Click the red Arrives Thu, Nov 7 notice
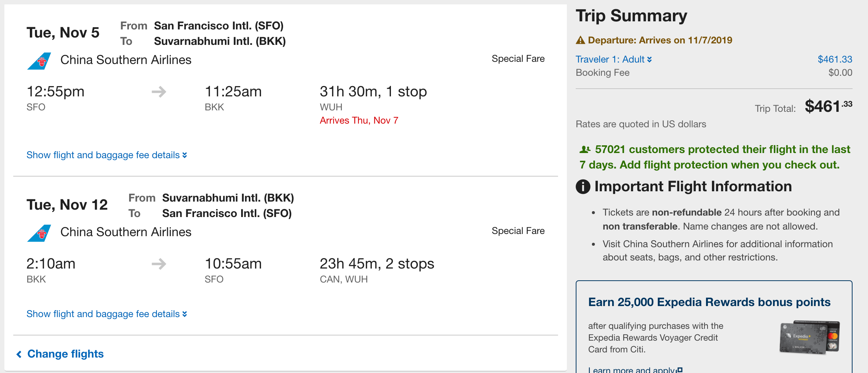868x373 pixels. coord(359,120)
